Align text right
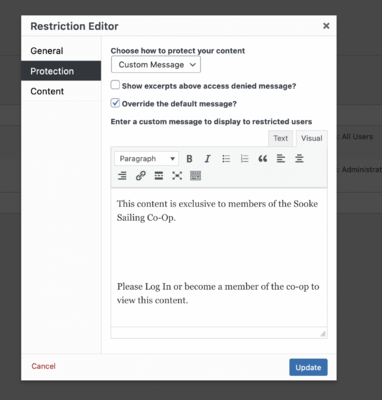382x400 pixels. 122,176
